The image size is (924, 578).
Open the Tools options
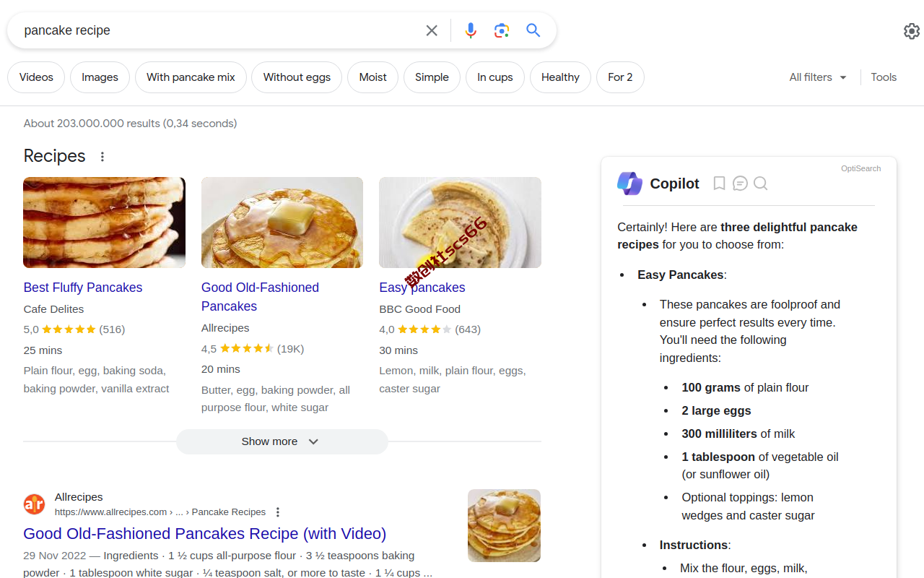coord(884,77)
